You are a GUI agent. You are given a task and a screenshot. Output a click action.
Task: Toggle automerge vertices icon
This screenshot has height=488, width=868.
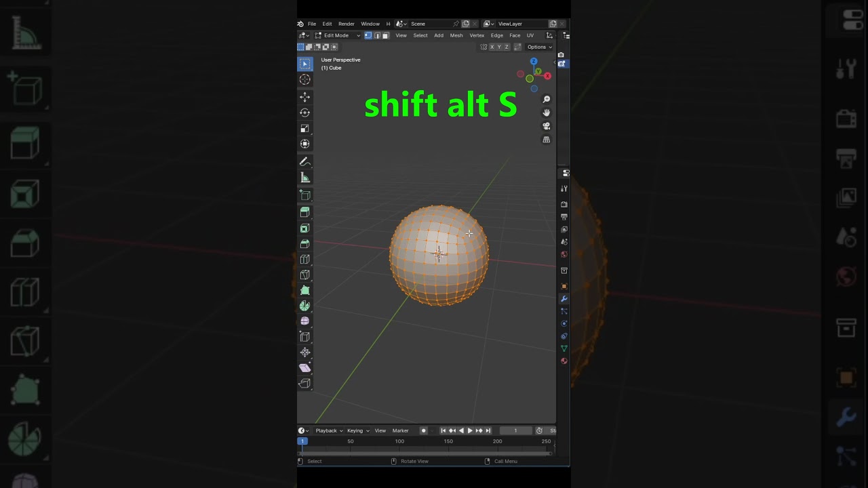coord(517,47)
